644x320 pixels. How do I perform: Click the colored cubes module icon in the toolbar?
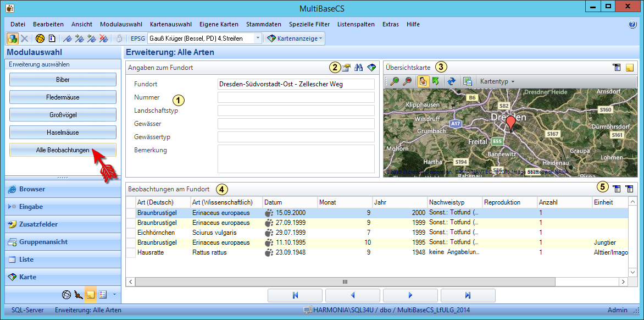click(x=13, y=38)
